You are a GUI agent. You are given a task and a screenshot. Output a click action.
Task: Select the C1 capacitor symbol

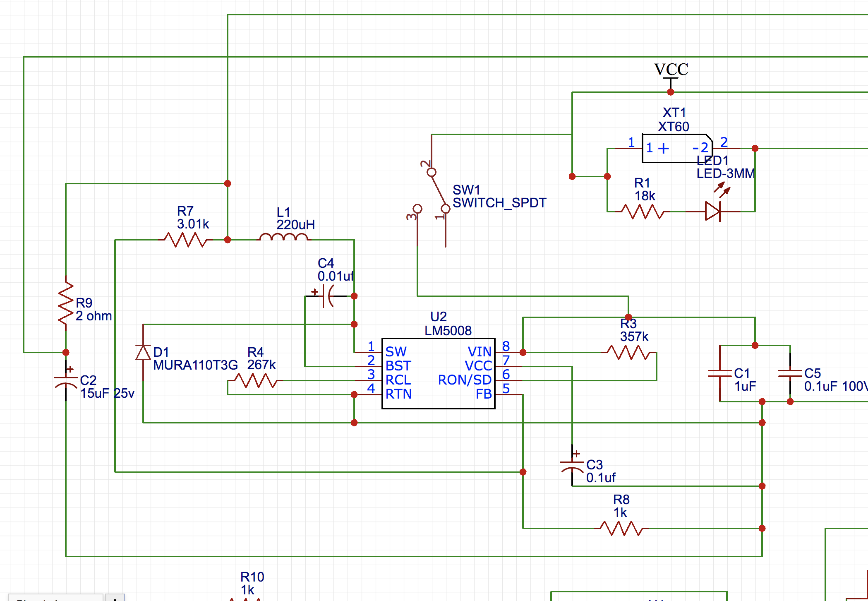[720, 374]
